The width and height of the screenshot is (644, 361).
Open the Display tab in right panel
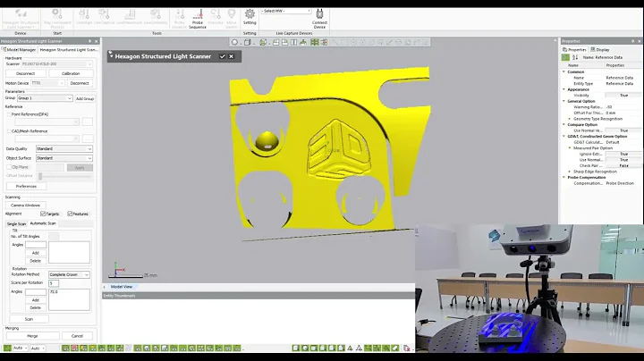point(600,50)
